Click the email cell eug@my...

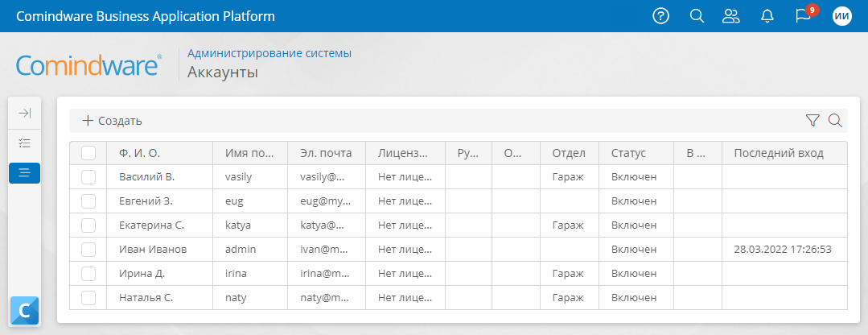pos(326,201)
